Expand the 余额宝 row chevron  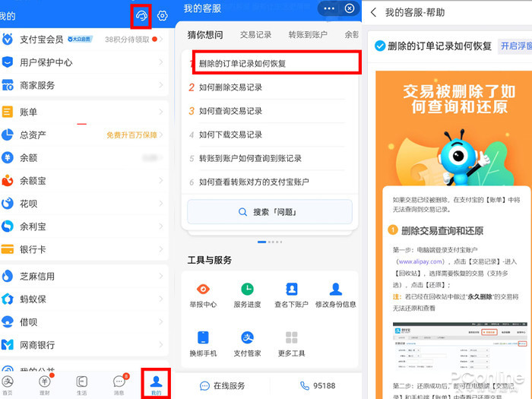161,181
